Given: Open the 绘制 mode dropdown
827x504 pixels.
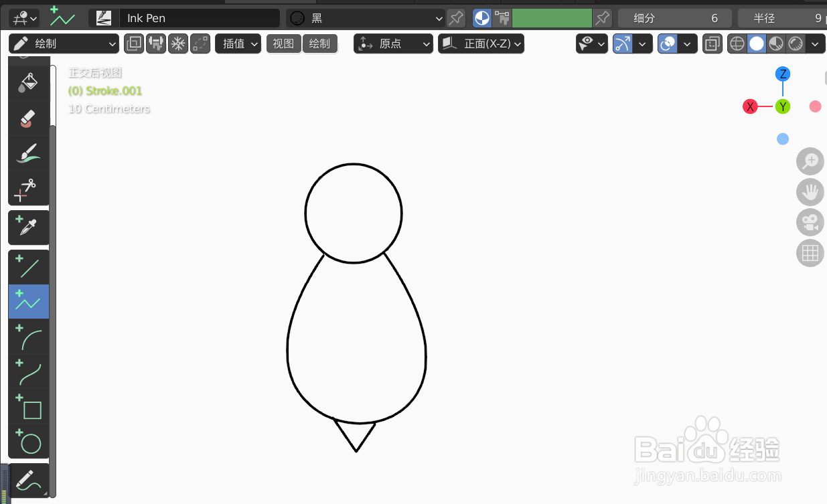Looking at the screenshot, I should [65, 44].
